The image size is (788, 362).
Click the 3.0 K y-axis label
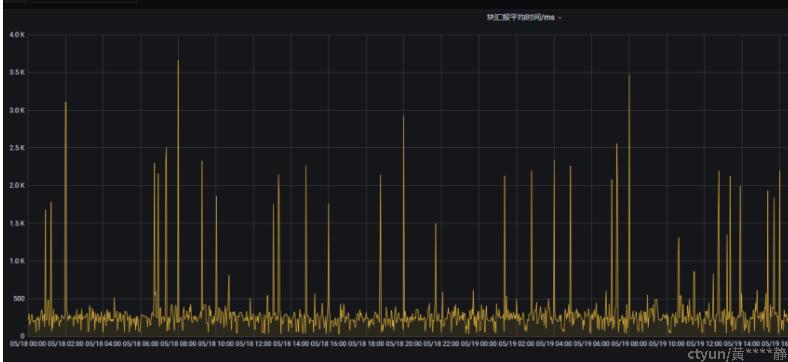17,110
